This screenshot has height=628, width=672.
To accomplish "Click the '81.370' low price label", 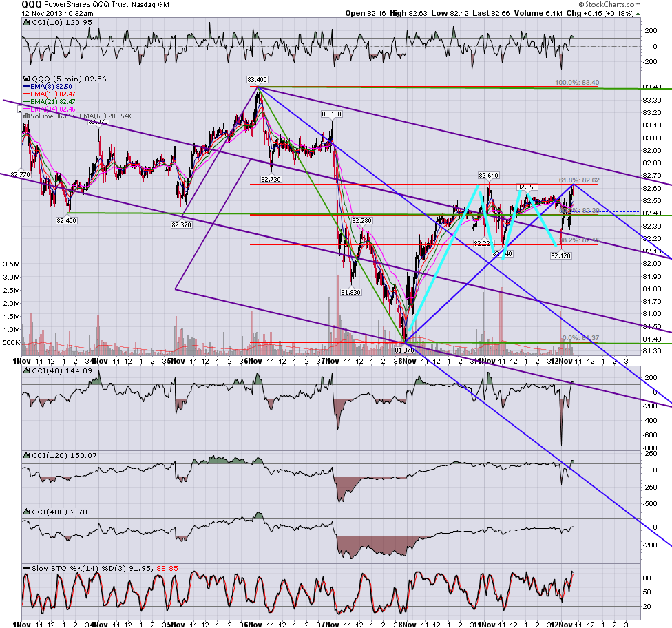I will [405, 350].
